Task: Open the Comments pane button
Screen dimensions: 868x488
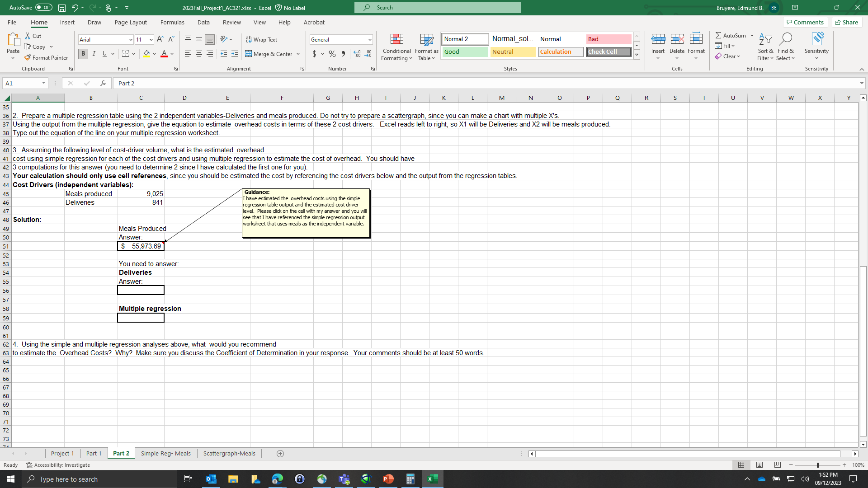Action: pyautogui.click(x=805, y=22)
